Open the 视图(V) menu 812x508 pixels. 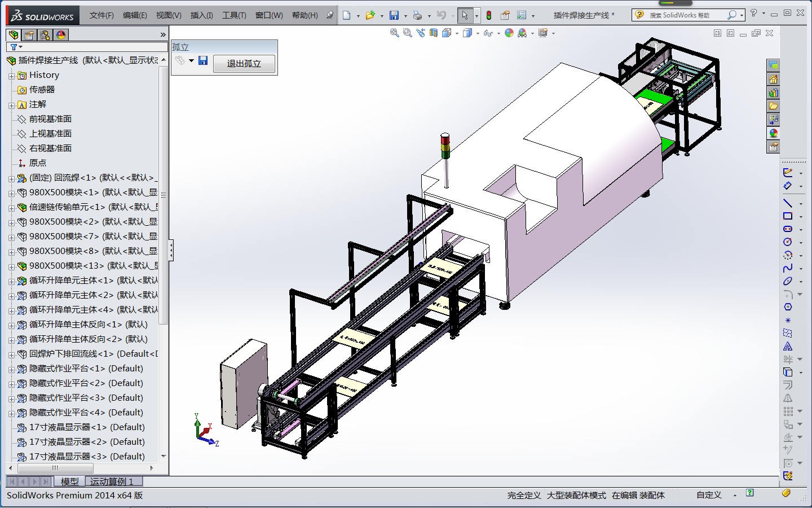coord(169,15)
